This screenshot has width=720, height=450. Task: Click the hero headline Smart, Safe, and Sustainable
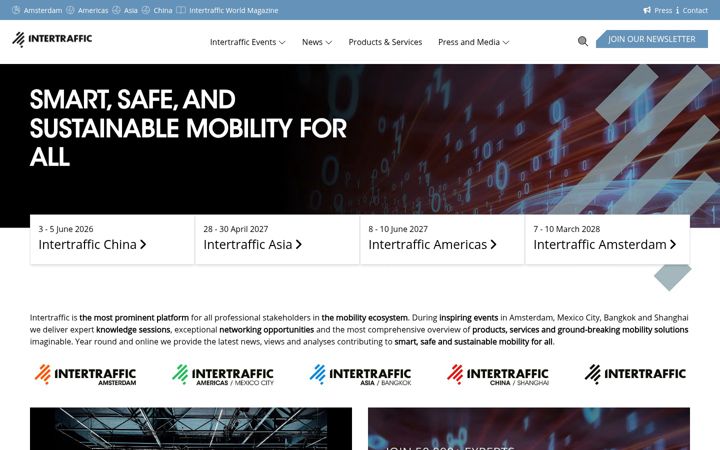point(188,128)
